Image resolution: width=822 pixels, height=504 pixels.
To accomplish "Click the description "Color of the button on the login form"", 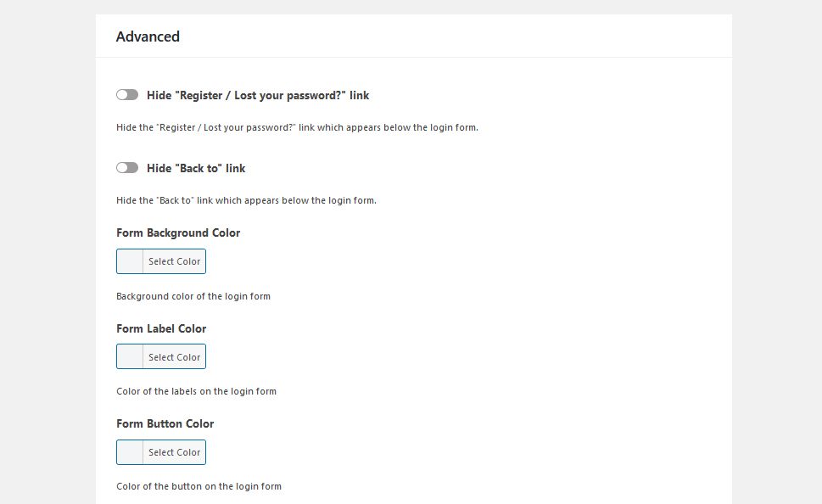I will [199, 486].
